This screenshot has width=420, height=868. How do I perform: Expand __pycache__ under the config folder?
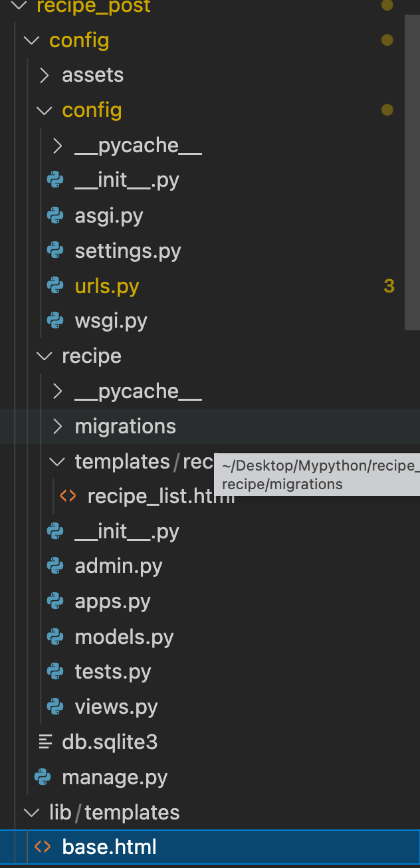[58, 146]
